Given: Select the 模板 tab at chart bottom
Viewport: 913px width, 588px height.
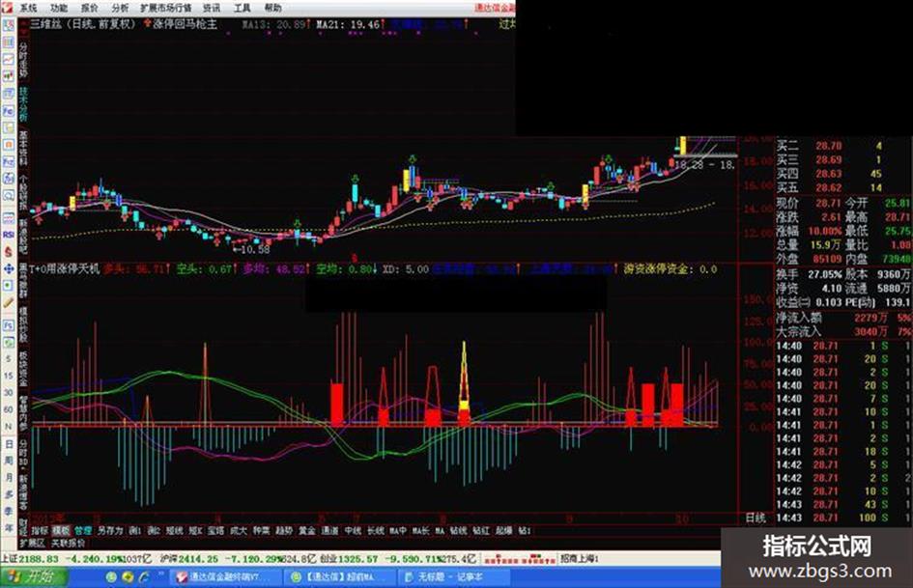Looking at the screenshot, I should (x=61, y=530).
